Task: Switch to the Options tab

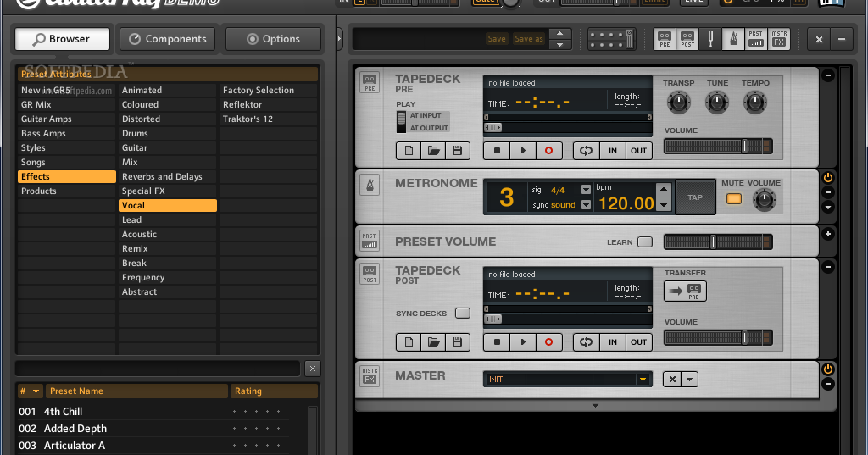Action: coord(274,39)
